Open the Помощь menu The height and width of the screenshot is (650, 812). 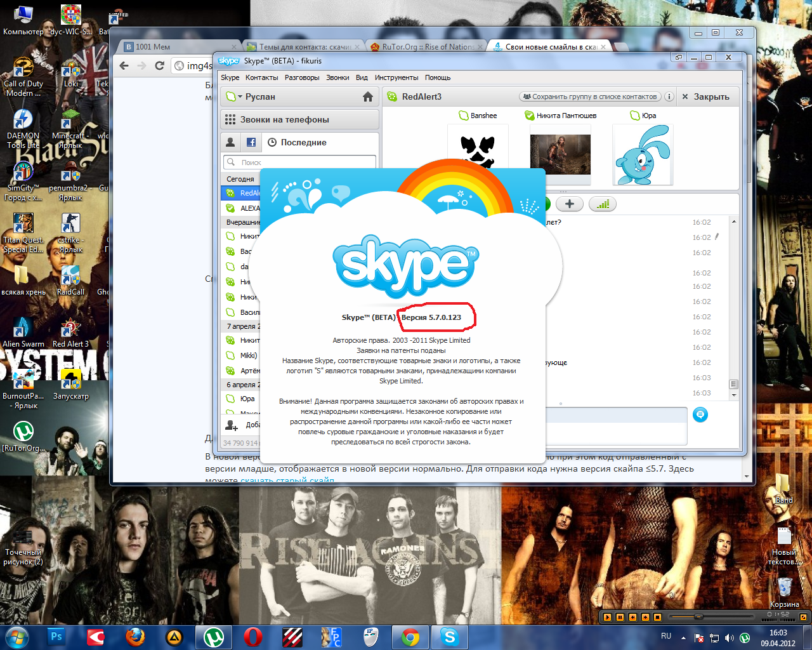(438, 77)
